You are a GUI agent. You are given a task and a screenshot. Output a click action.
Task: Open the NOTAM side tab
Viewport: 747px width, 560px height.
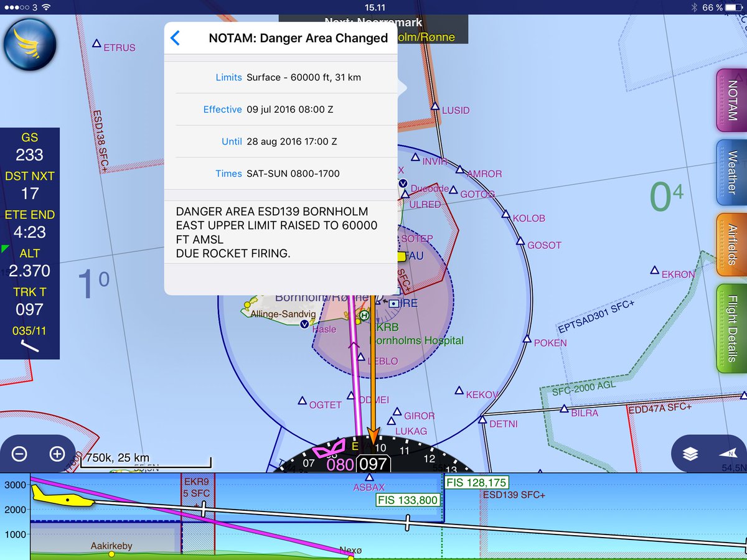[732, 100]
